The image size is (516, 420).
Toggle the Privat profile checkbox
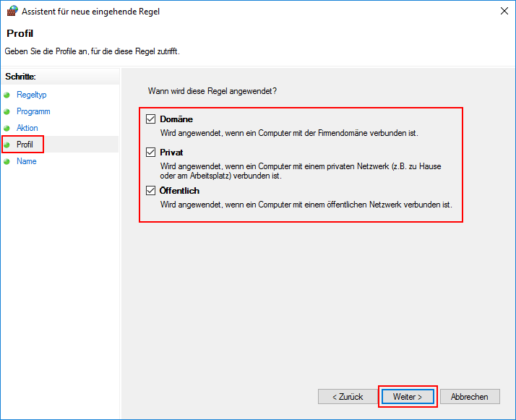click(x=151, y=153)
